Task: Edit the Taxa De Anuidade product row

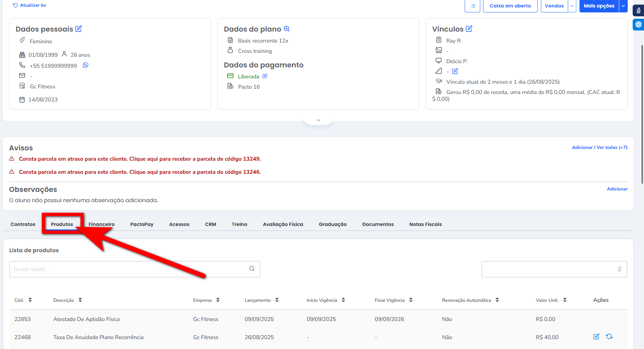Action: point(597,337)
